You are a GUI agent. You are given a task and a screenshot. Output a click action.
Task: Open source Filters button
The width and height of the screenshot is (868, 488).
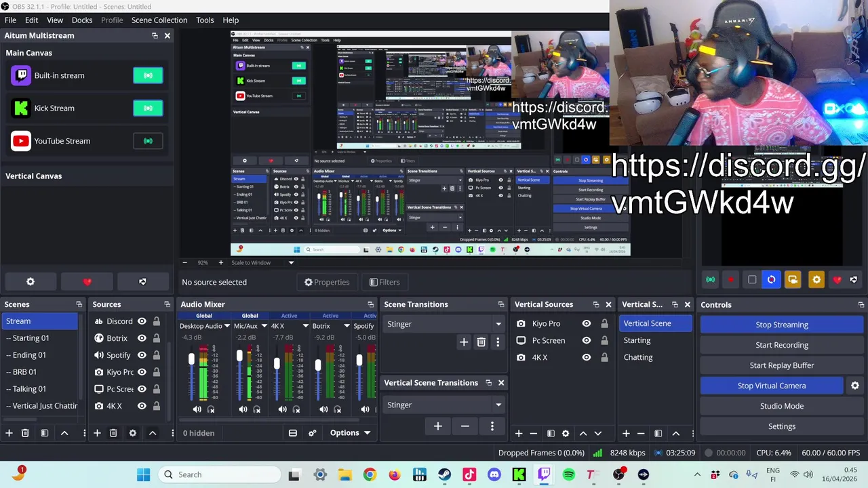click(x=384, y=283)
